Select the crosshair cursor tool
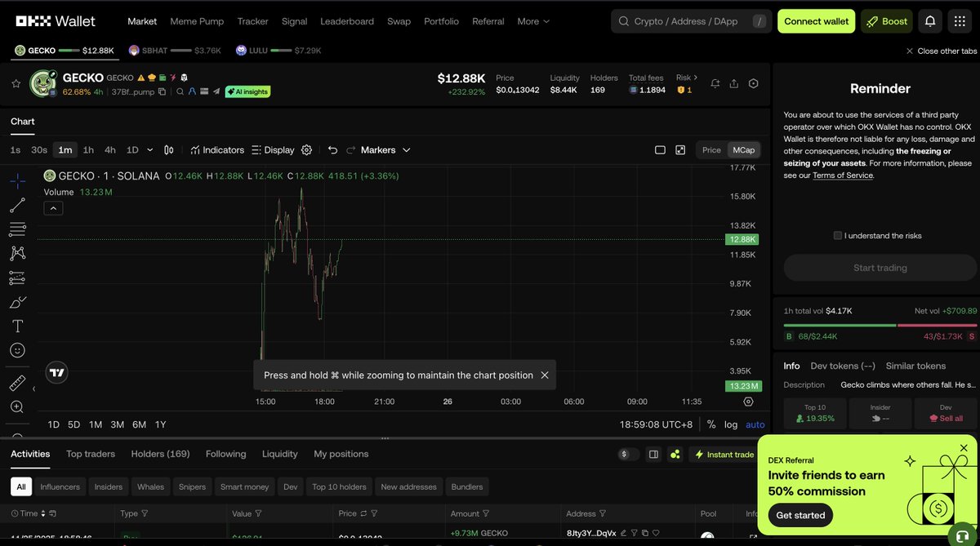The width and height of the screenshot is (980, 546). [17, 180]
